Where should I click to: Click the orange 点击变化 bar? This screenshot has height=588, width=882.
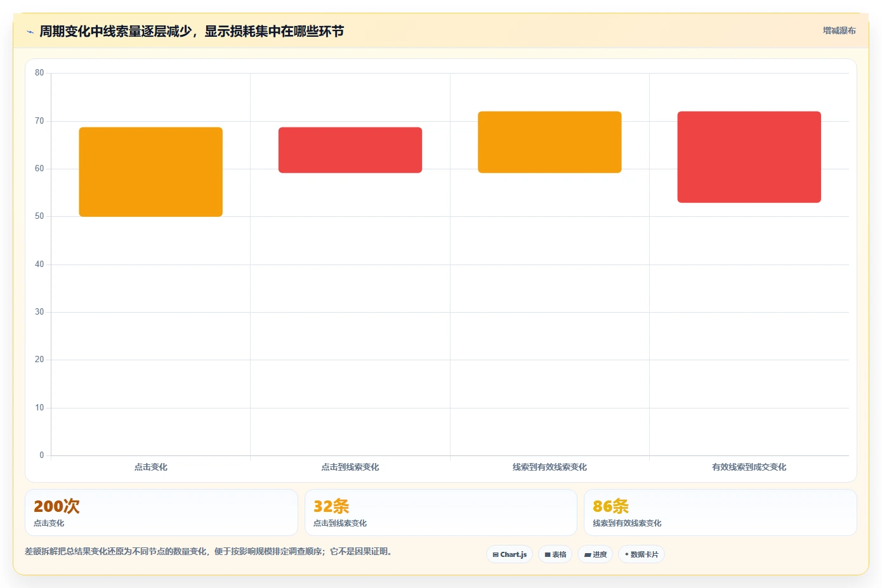point(151,172)
